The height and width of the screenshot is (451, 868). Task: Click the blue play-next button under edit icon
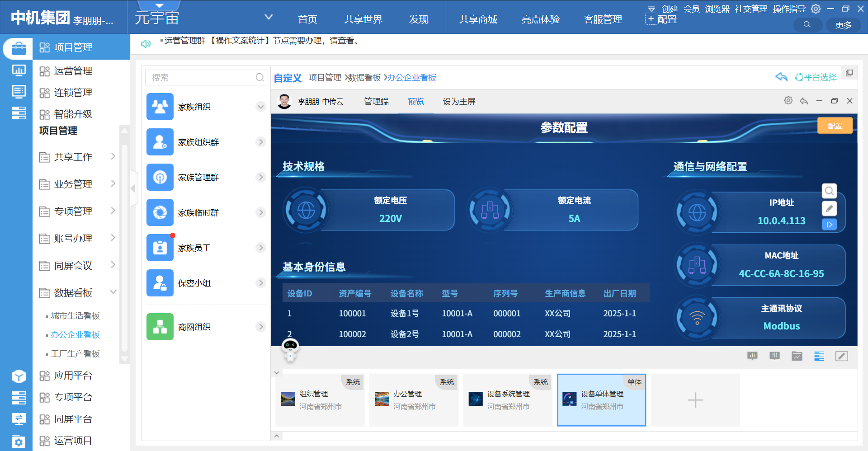tap(829, 225)
